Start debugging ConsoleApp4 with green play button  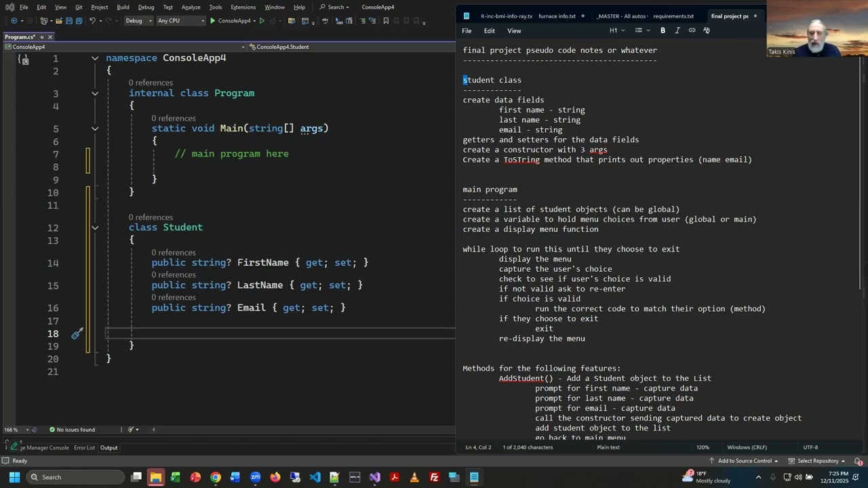[x=231, y=21]
